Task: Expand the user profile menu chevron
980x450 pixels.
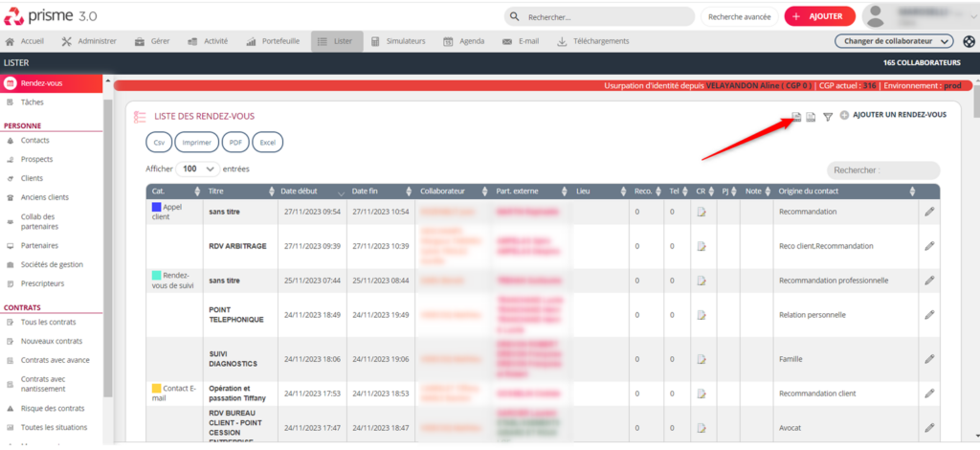Action: 968,16
